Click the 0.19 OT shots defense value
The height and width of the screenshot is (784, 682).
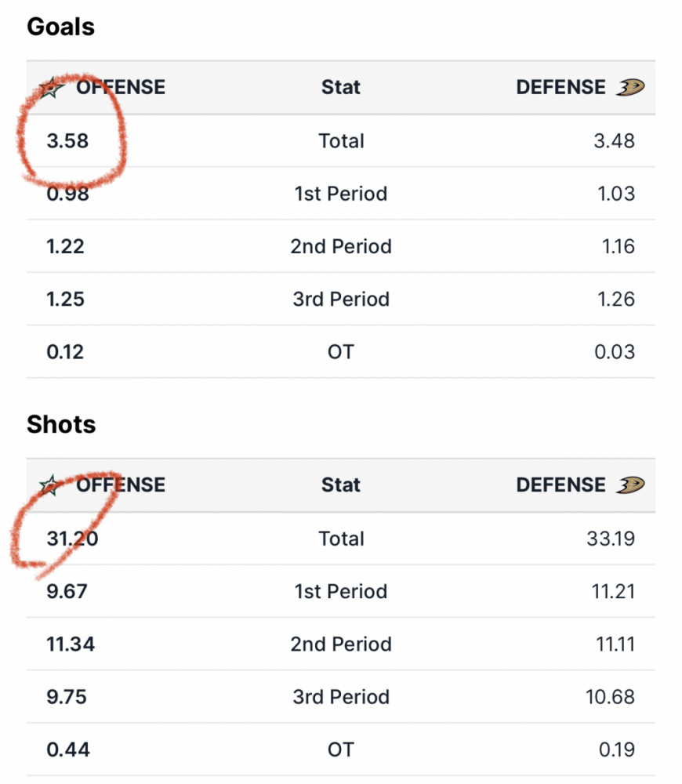(x=616, y=750)
